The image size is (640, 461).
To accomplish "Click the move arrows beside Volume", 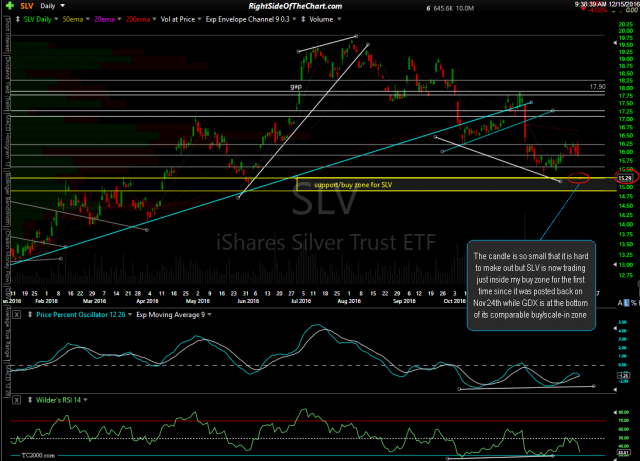I will (x=303, y=19).
